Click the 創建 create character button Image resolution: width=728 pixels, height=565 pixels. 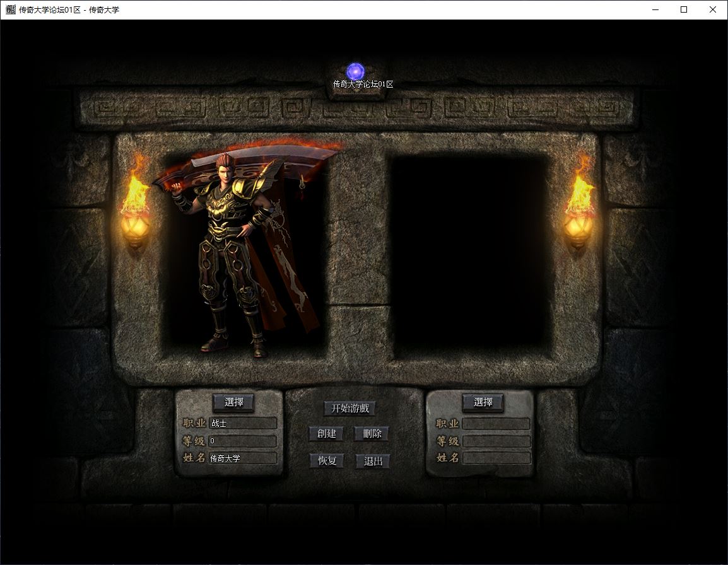326,434
